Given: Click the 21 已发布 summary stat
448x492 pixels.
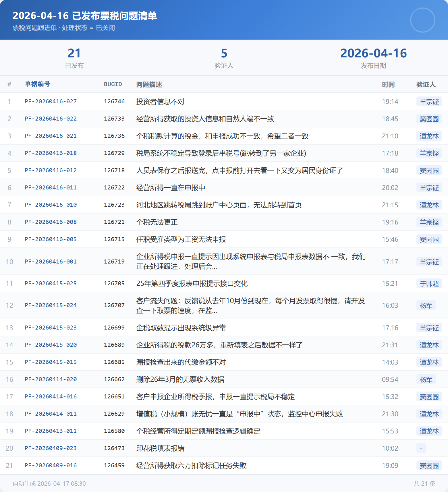Looking at the screenshot, I should tap(74, 58).
